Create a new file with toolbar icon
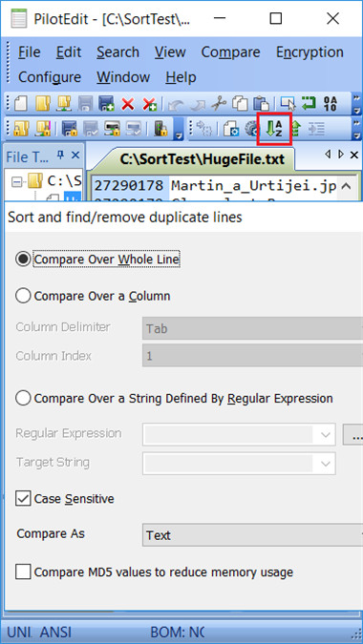 (20, 104)
